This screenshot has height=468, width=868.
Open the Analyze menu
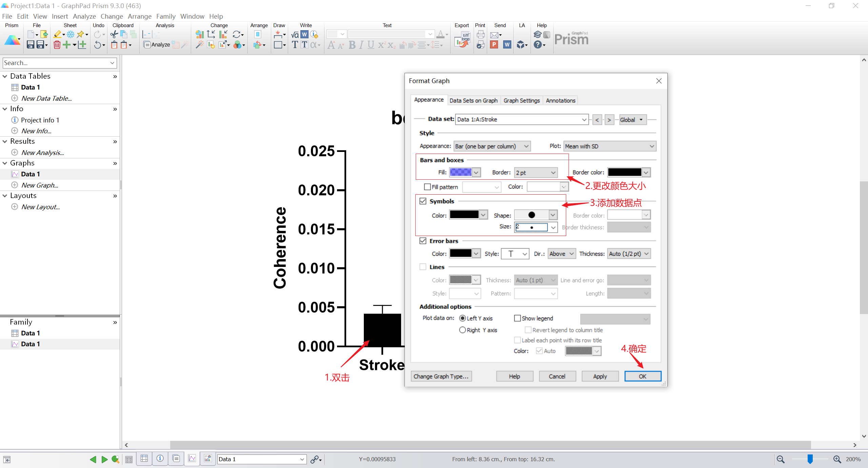pyautogui.click(x=84, y=16)
